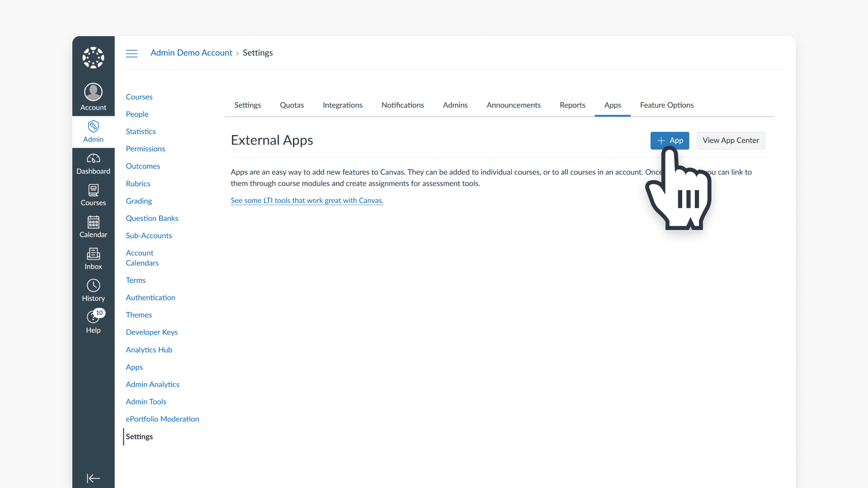The width and height of the screenshot is (868, 488).
Task: Click the +App button
Action: click(670, 141)
